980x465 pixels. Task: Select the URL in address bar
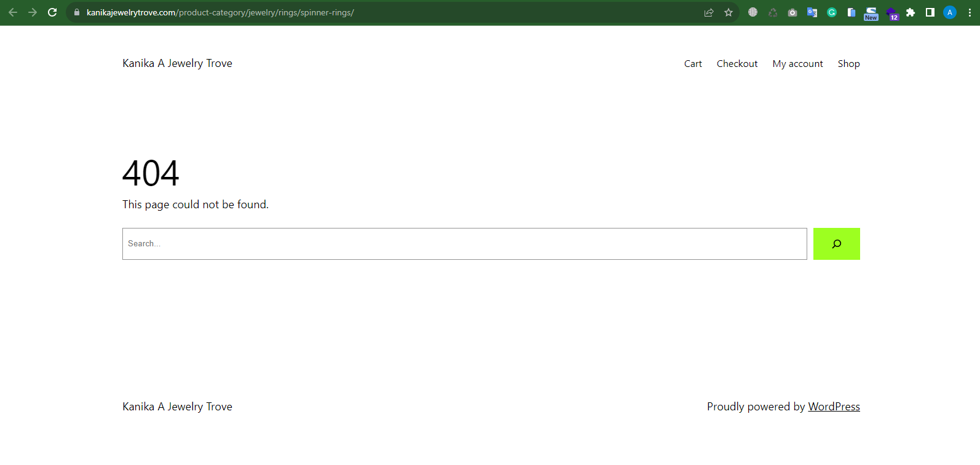pyautogui.click(x=220, y=12)
